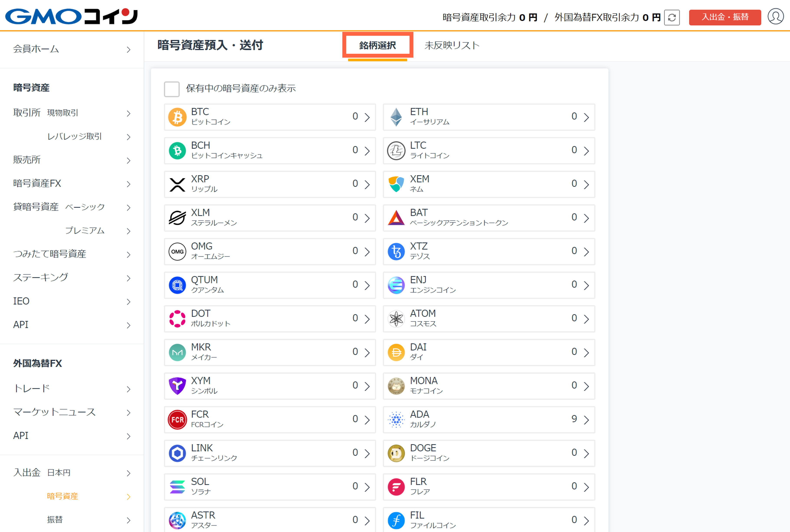Viewport: 790px width, 532px height.
Task: Expand the 販売所 sidebar chevron
Action: point(128,161)
